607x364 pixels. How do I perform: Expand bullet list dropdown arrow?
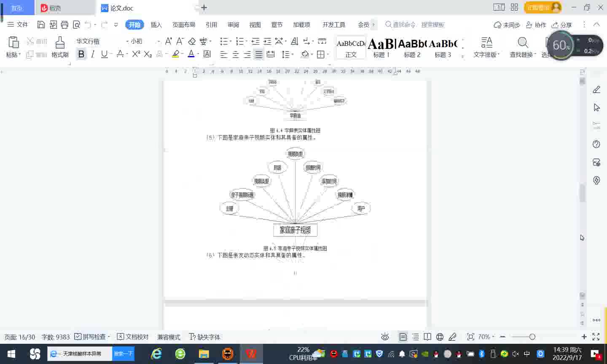coord(231,41)
